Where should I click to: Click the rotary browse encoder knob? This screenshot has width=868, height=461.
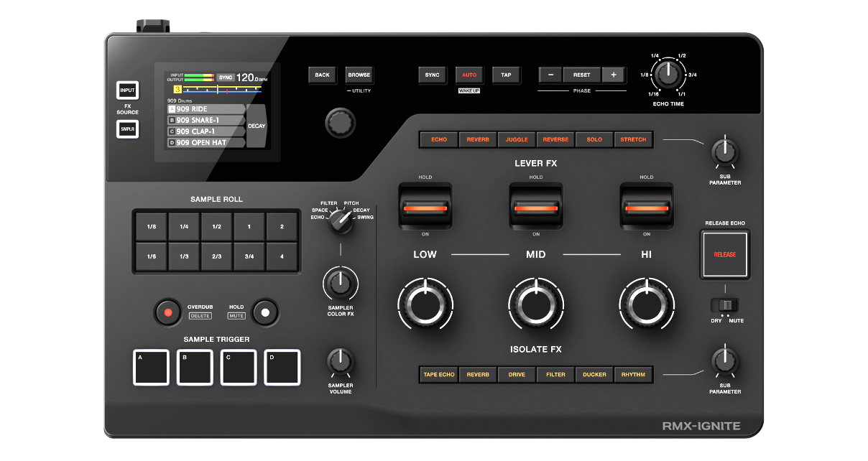click(338, 122)
